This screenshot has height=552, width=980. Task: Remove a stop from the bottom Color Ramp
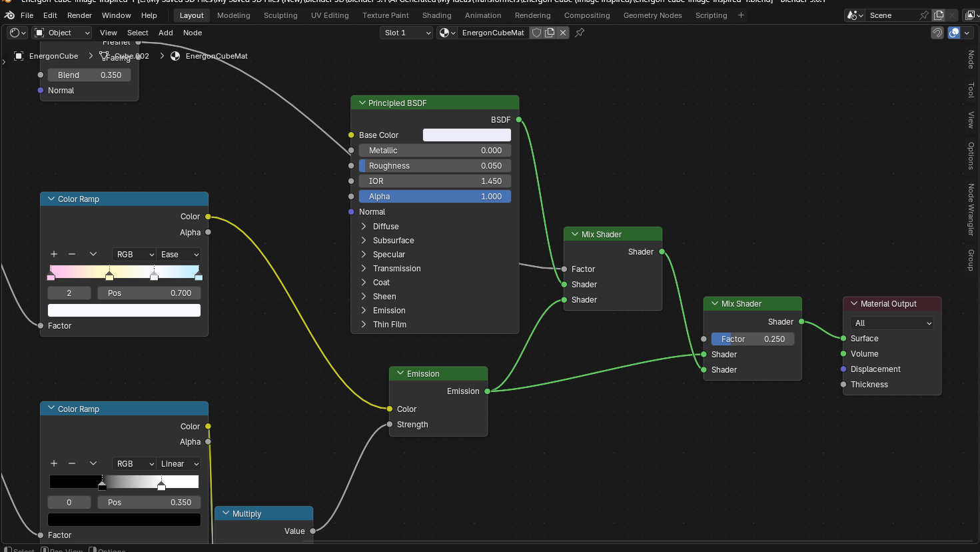[x=72, y=464]
